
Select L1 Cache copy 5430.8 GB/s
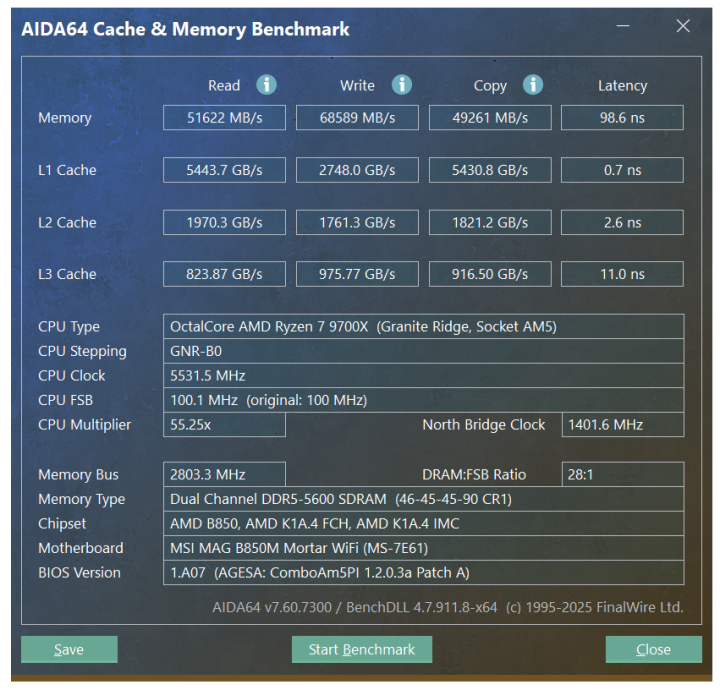click(x=490, y=170)
